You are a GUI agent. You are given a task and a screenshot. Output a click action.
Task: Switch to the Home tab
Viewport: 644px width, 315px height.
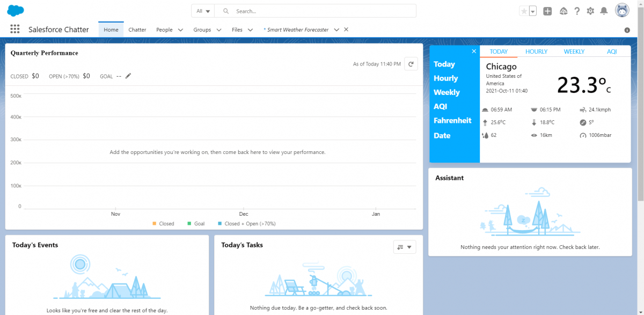pyautogui.click(x=111, y=30)
